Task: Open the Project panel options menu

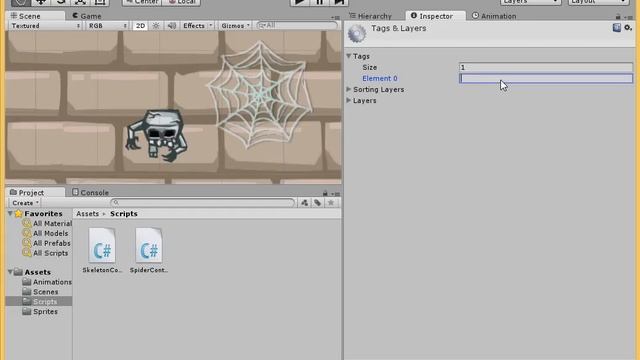Action: [x=336, y=193]
